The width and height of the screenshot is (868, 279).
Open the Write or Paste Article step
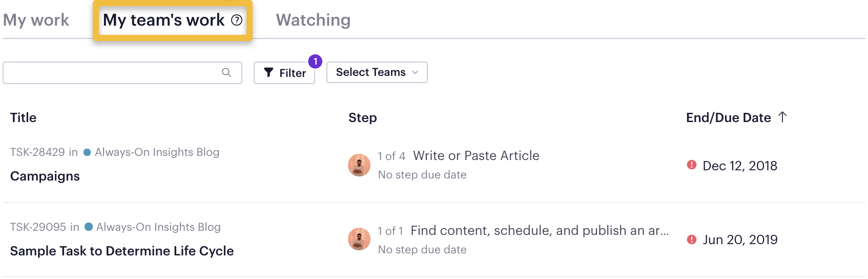(x=476, y=155)
